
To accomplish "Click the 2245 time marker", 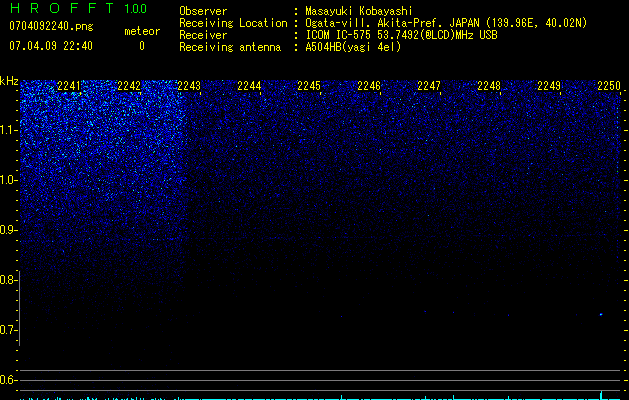I will click(309, 86).
